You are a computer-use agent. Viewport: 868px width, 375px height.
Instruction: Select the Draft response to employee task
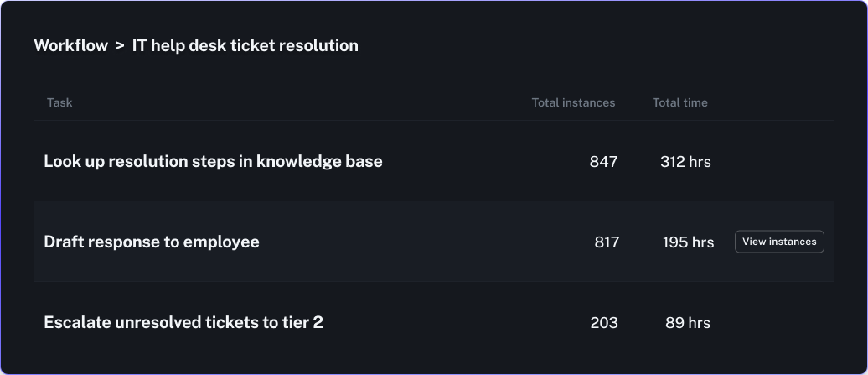pyautogui.click(x=152, y=242)
